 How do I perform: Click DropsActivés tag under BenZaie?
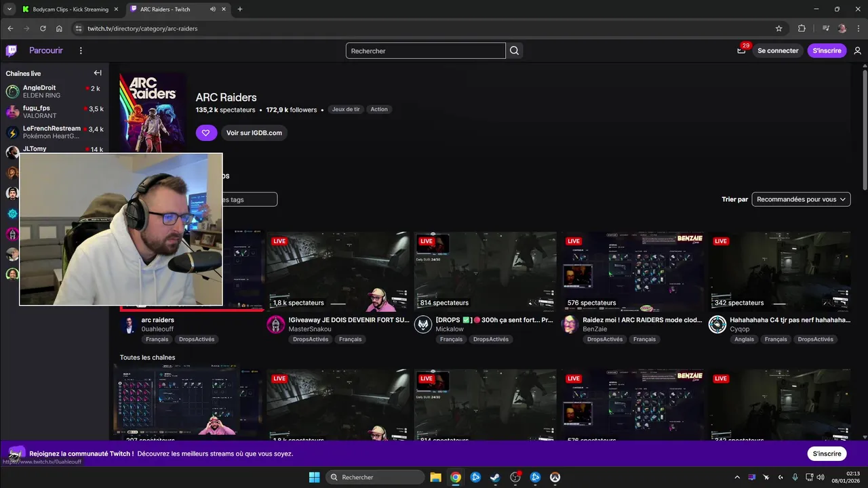[x=605, y=340]
